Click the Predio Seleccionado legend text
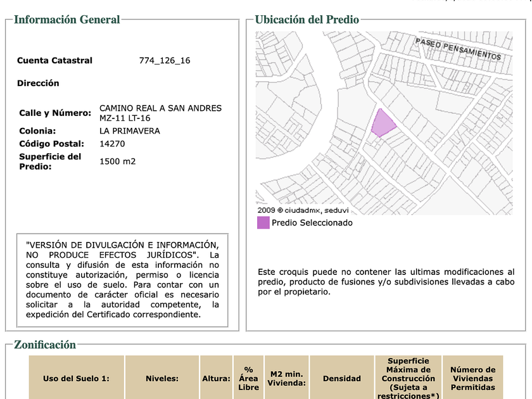Viewport: 532px width, 399px height. click(x=312, y=223)
